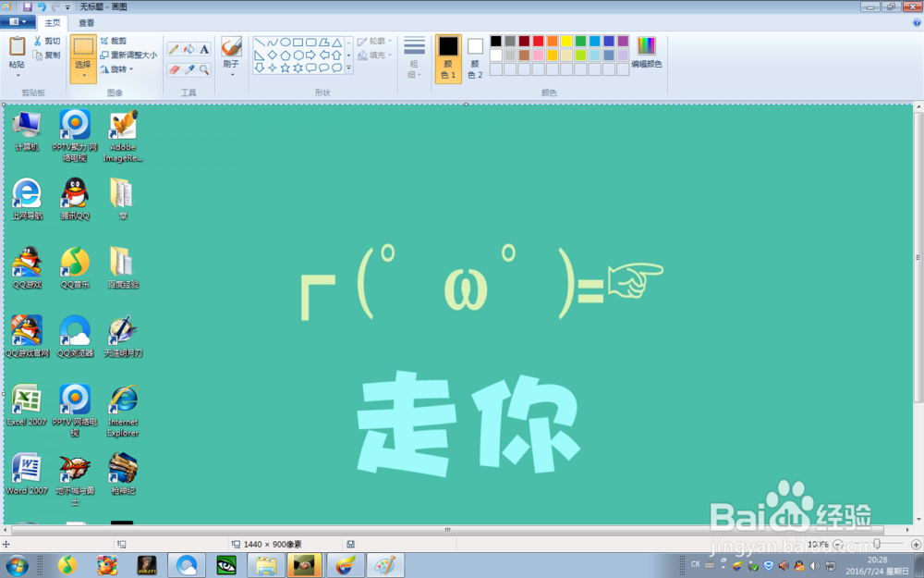This screenshot has width=924, height=578.
Task: Click the Crop (裁剪) button
Action: [x=114, y=41]
